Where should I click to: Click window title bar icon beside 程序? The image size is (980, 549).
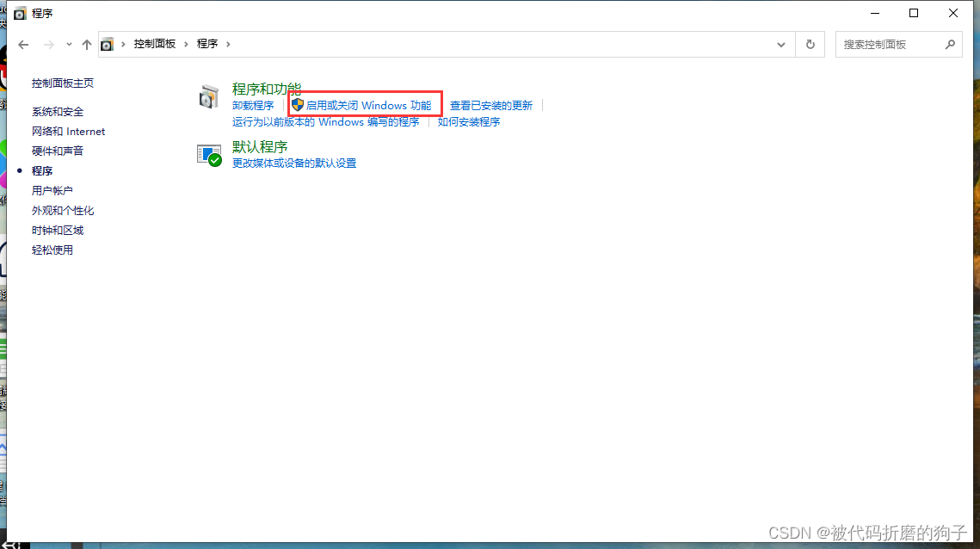pyautogui.click(x=20, y=13)
